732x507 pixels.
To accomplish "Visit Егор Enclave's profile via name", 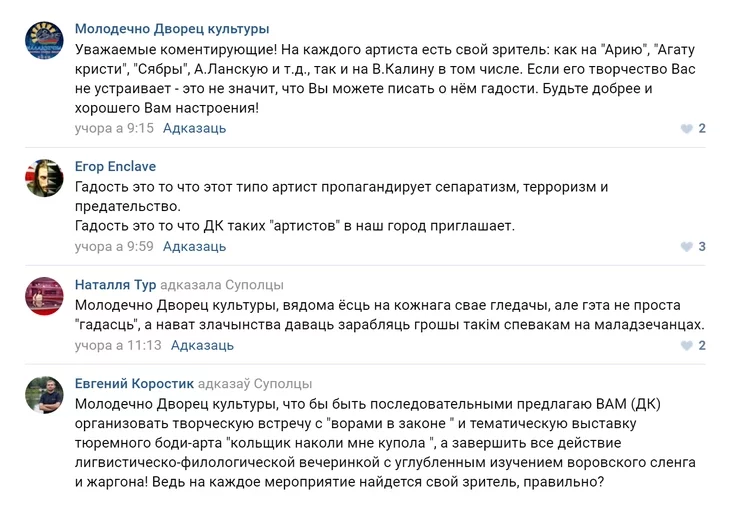I will click(115, 167).
